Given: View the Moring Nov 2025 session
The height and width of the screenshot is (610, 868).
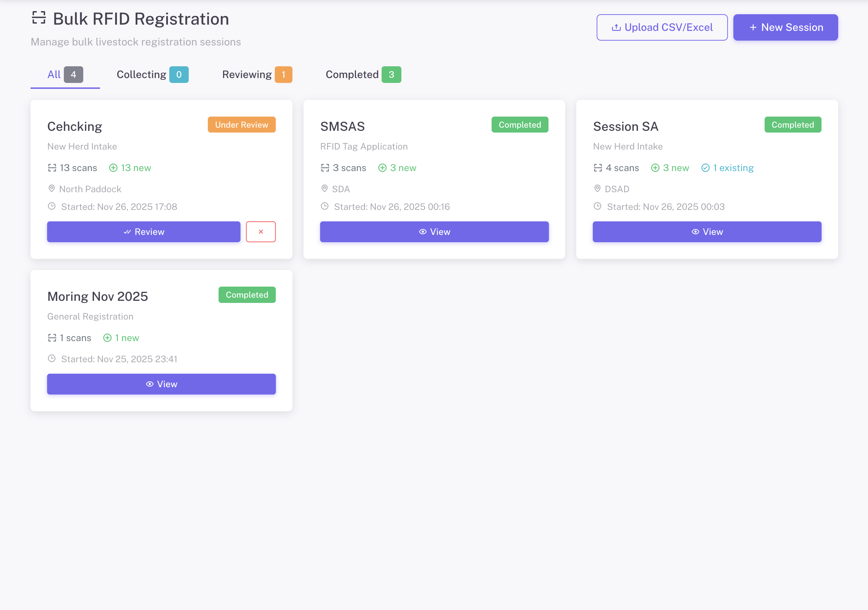Looking at the screenshot, I should pos(161,384).
